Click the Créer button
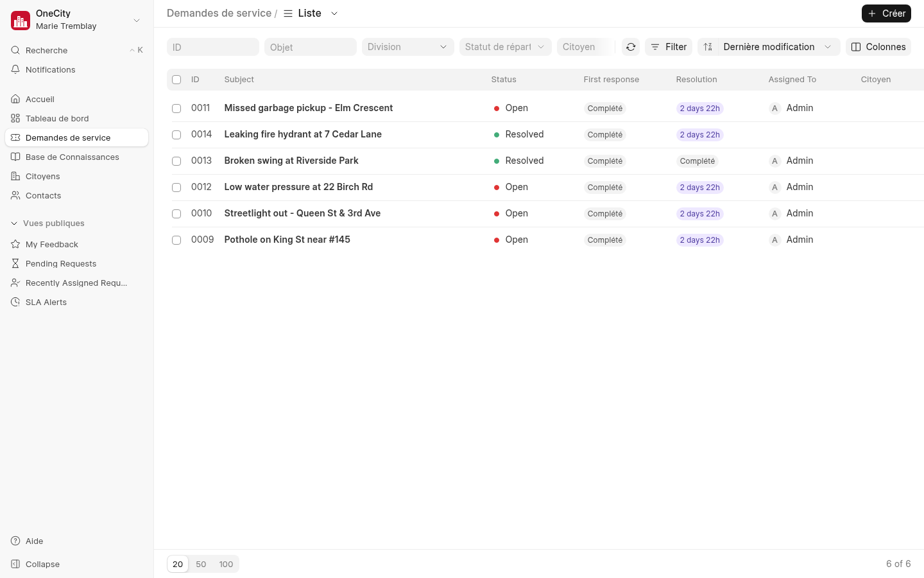The width and height of the screenshot is (924, 578). tap(886, 13)
